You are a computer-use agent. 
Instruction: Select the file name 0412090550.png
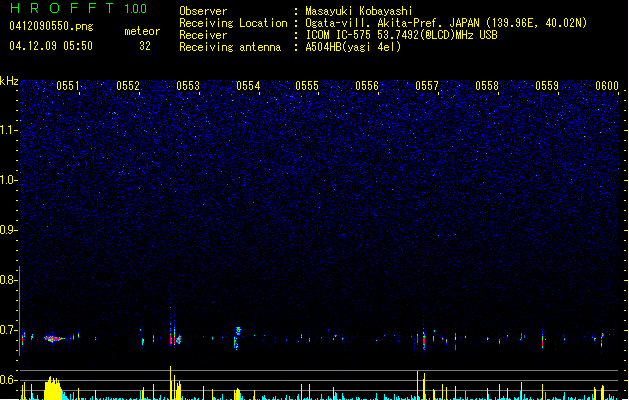pyautogui.click(x=51, y=26)
